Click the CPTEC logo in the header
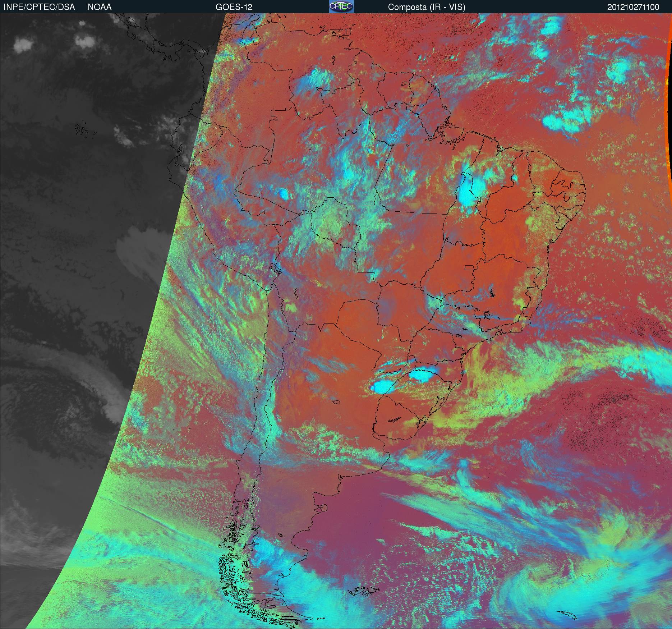 (x=341, y=6)
